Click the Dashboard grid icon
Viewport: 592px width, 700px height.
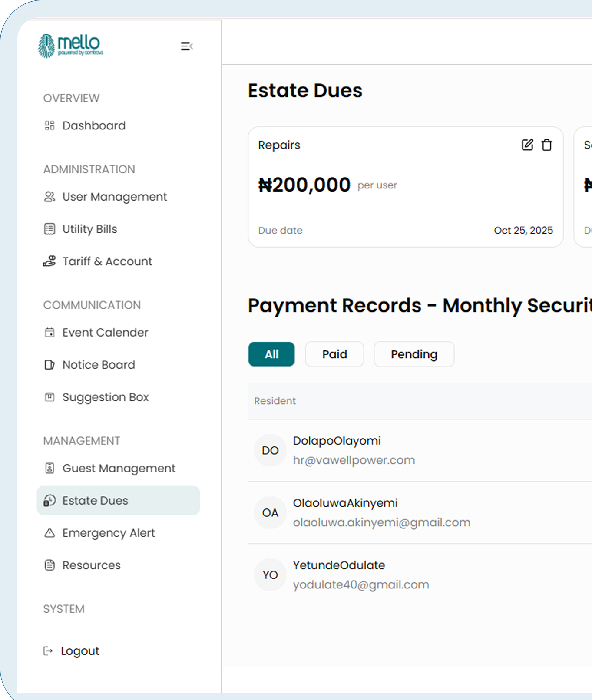(x=50, y=125)
